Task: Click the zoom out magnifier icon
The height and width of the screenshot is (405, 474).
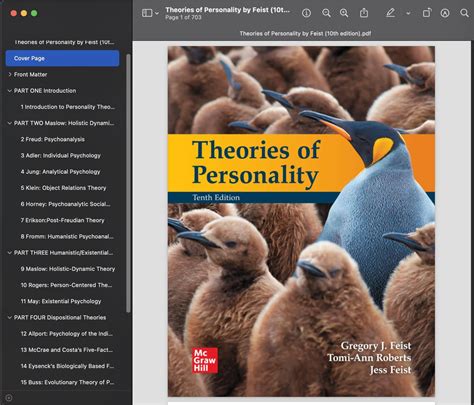Action: (326, 13)
